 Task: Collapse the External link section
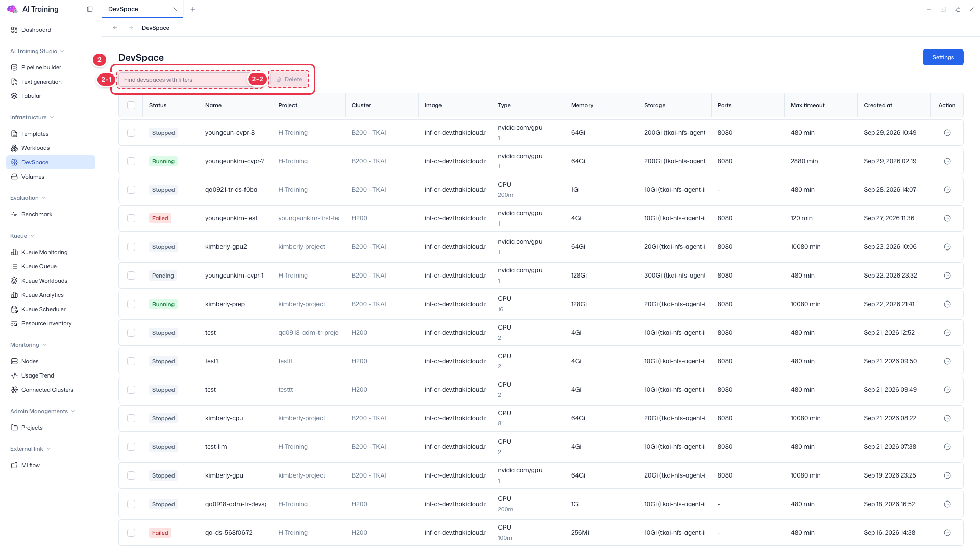coord(31,449)
